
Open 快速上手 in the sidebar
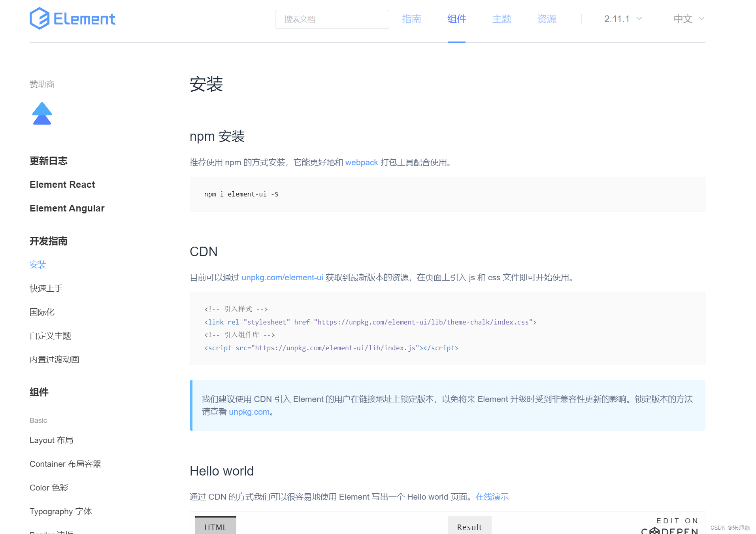point(46,288)
